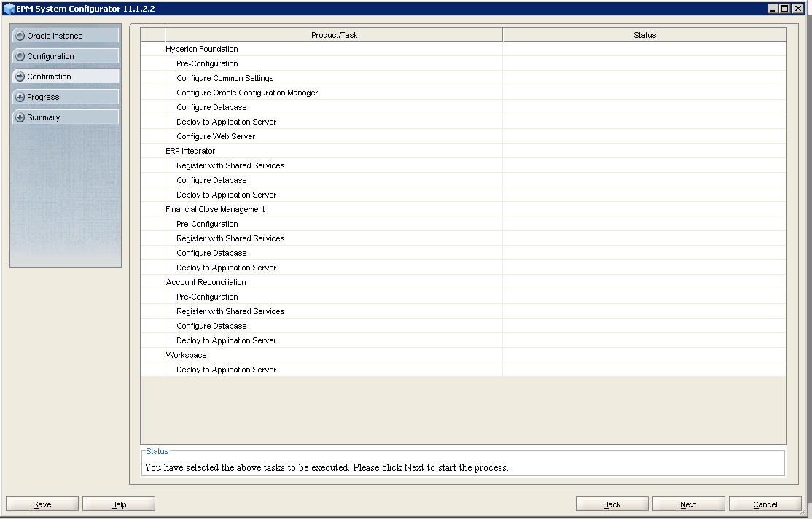Image resolution: width=812 pixels, height=519 pixels.
Task: Select Configure Database under Hyperion Foundation
Action: click(464, 107)
